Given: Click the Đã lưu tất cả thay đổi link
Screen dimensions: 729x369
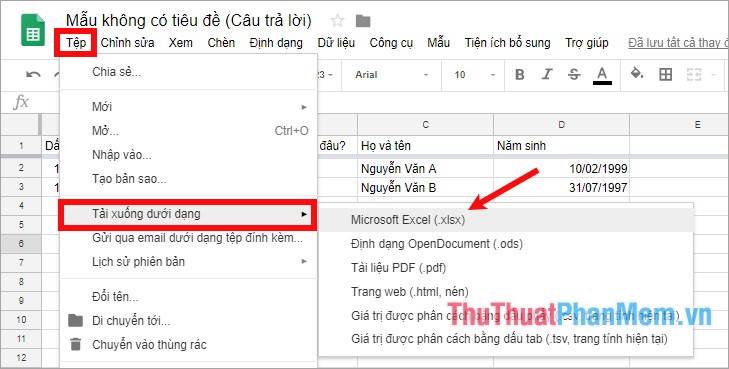Looking at the screenshot, I should [678, 43].
